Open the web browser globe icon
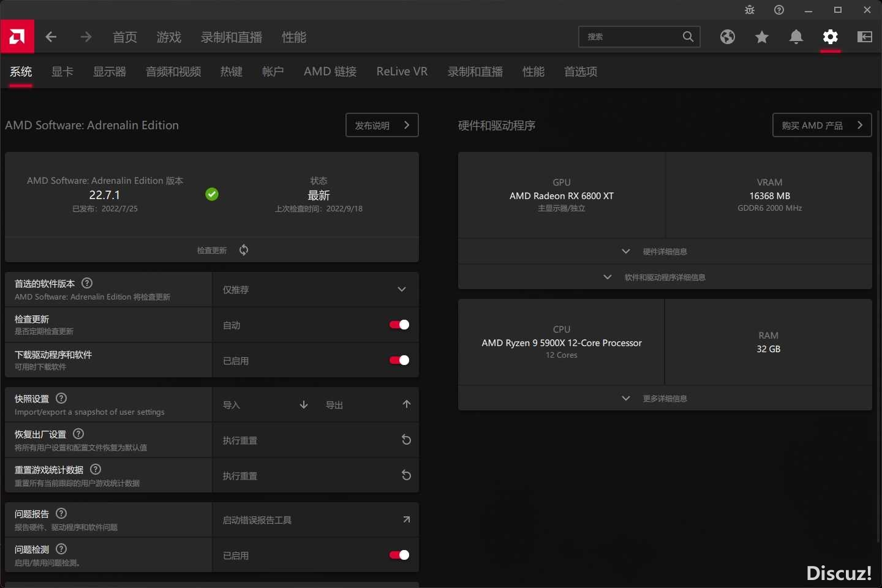882x588 pixels. [x=728, y=37]
